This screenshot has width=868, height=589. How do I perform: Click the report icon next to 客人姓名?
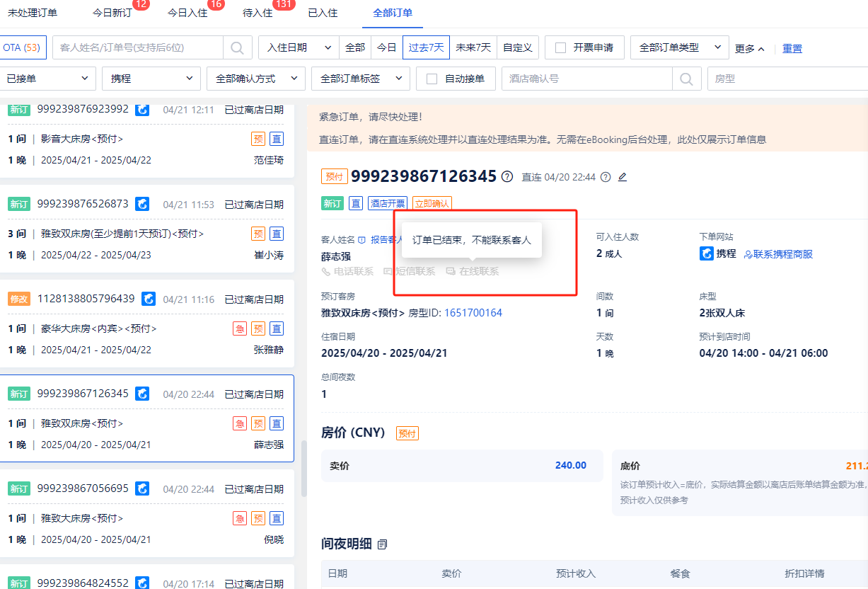click(x=361, y=240)
